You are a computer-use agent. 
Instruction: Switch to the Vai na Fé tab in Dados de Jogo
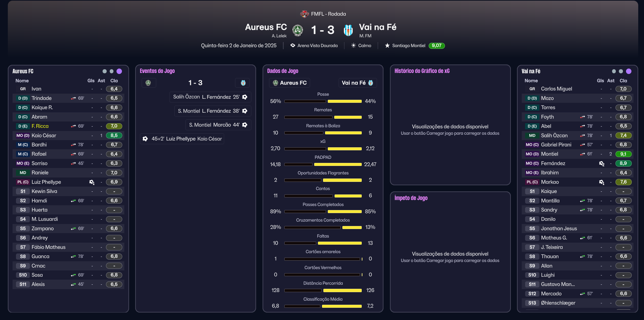pyautogui.click(x=357, y=83)
